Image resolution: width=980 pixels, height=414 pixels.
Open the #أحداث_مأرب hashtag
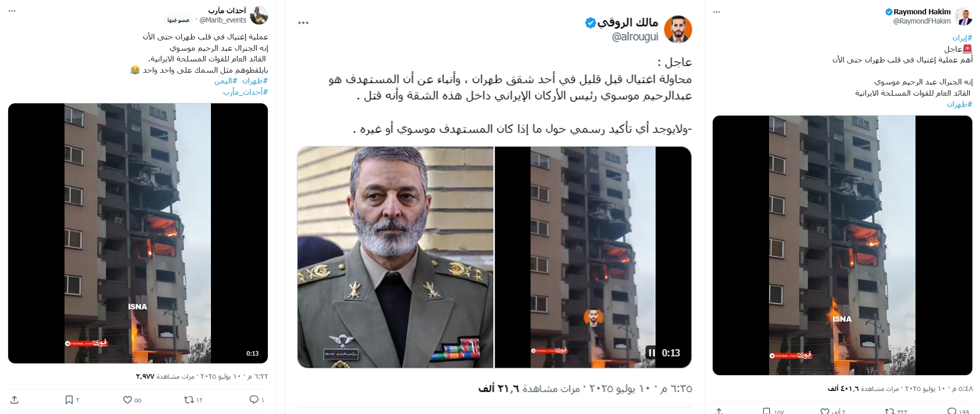[246, 92]
